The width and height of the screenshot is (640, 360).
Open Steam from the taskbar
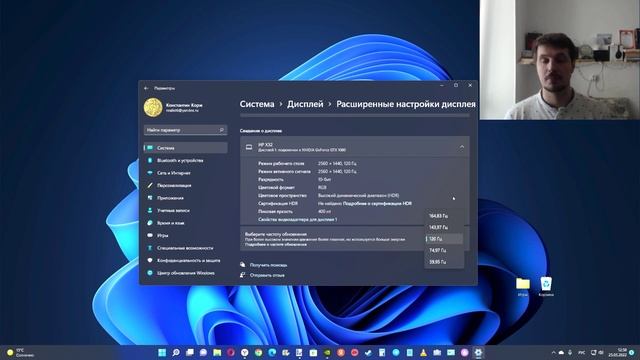pos(368,352)
